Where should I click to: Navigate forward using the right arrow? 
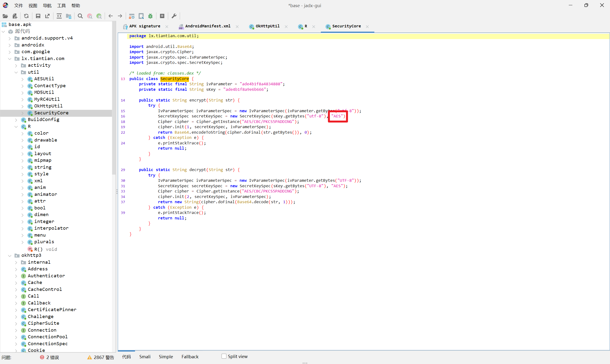click(x=120, y=16)
